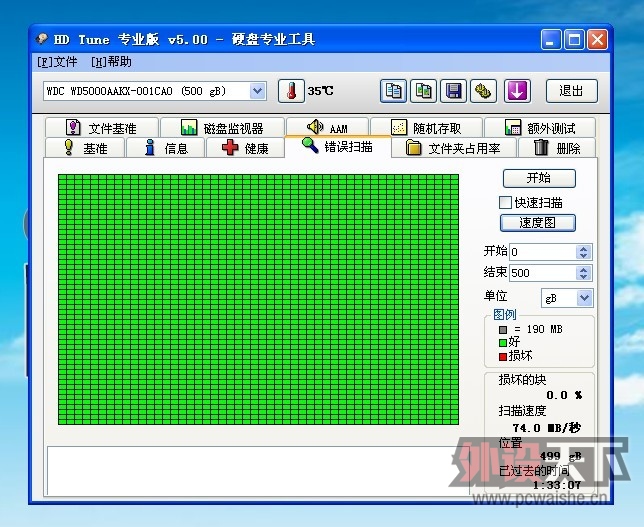Image resolution: width=644 pixels, height=527 pixels.
Task: Copy info to clipboard toolbar icon
Action: (393, 91)
